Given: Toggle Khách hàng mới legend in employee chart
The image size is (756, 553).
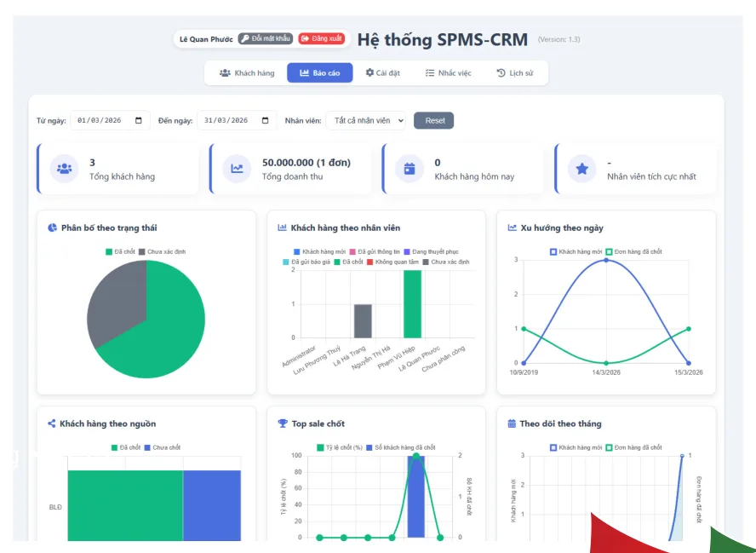Looking at the screenshot, I should coord(319,252).
